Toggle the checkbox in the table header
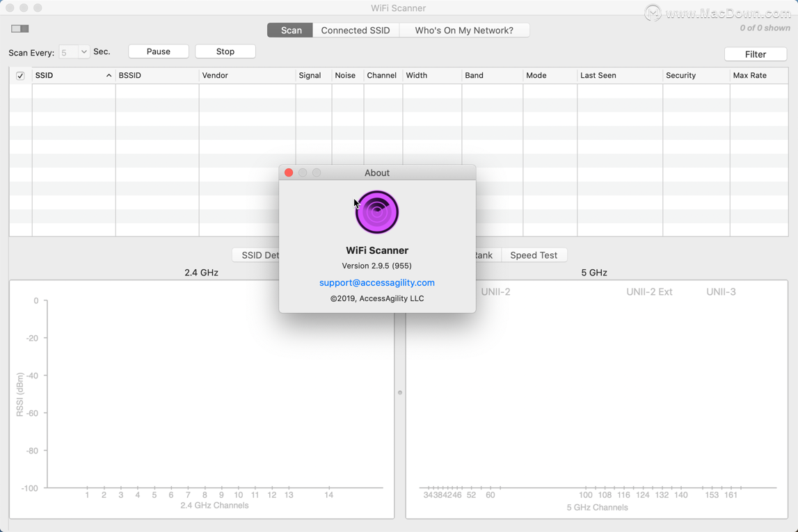The height and width of the screenshot is (532, 798). (x=20, y=76)
